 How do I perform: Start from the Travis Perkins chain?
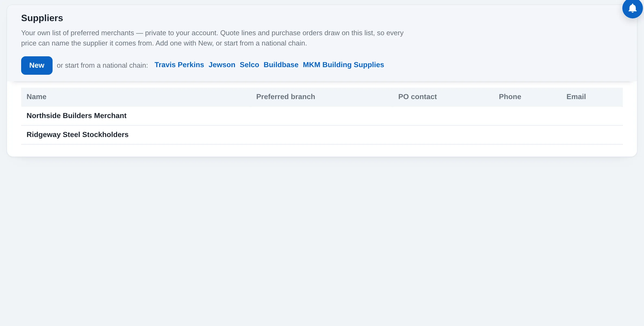(x=179, y=65)
